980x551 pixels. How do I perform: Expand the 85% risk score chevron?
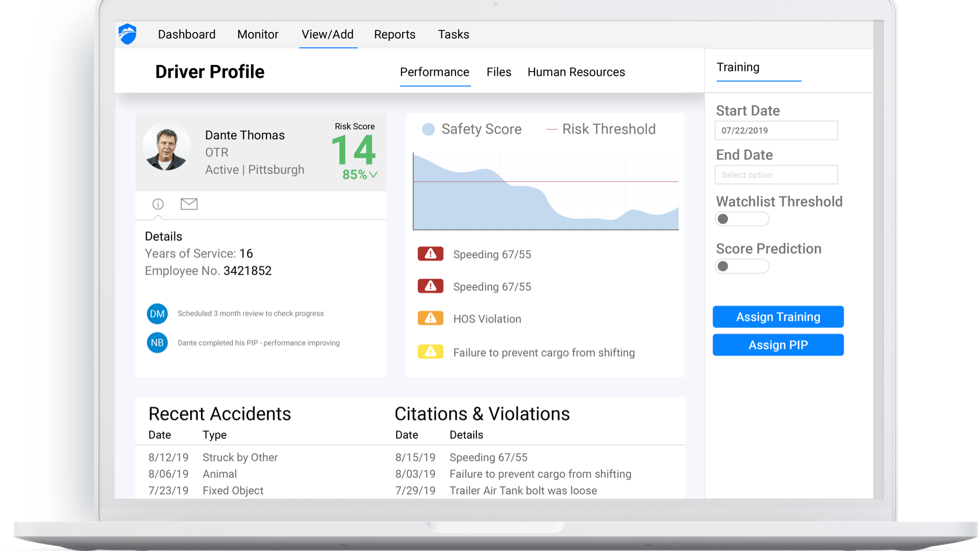373,175
